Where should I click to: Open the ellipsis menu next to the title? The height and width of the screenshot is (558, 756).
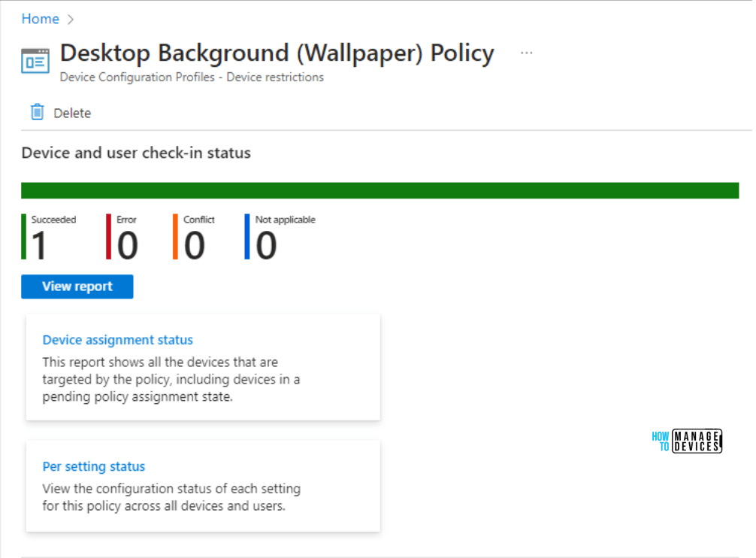526,51
